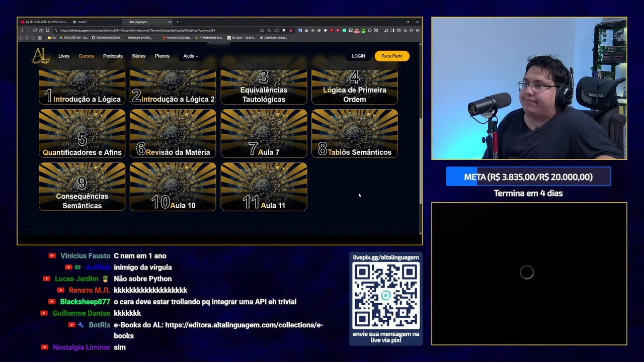Viewport: 644px width, 362px height.
Task: Open Google Translate extension icon
Action: tap(300, 30)
